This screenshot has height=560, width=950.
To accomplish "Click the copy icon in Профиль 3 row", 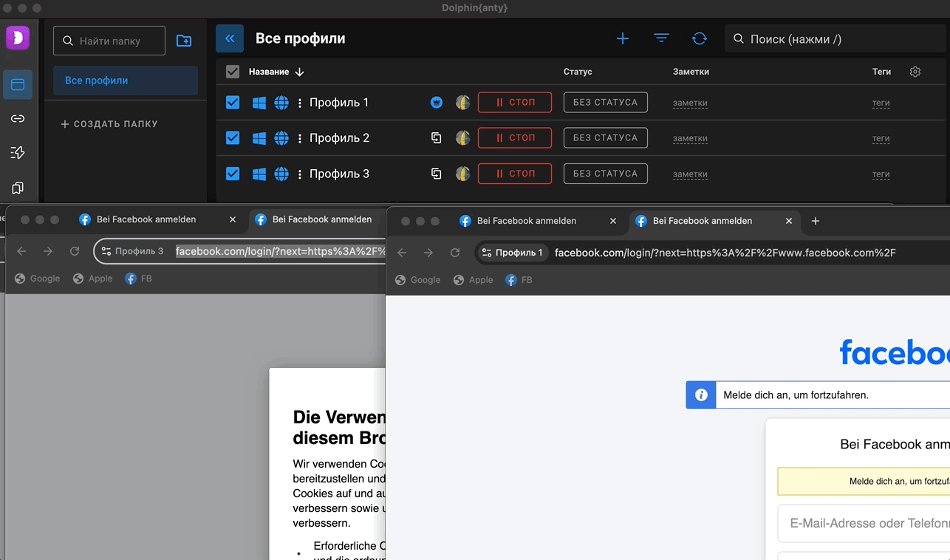I will click(437, 174).
